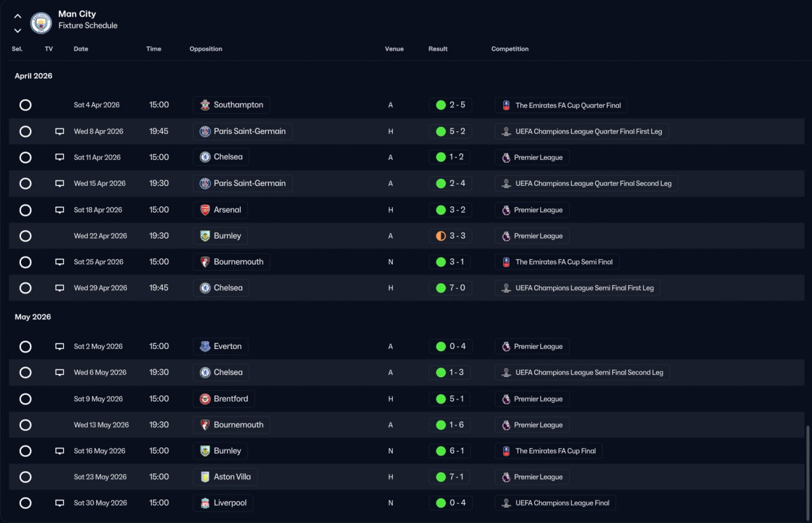This screenshot has width=812, height=523.
Task: Select the radio button for Sat 11 Apr Chelsea fixture
Action: [x=25, y=157]
